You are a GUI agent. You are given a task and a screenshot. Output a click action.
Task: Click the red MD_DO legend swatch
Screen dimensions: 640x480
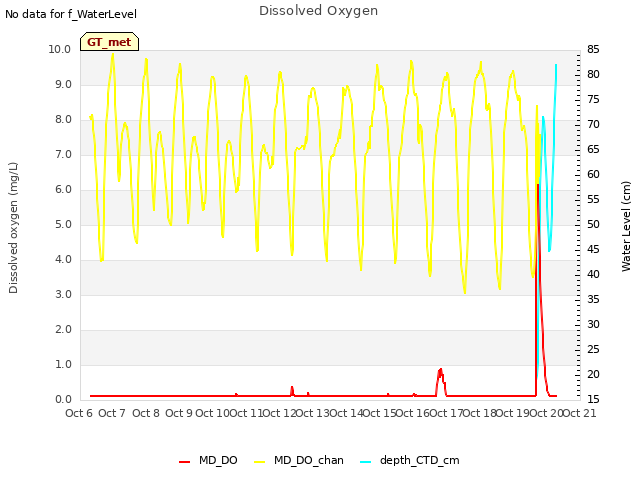point(184,462)
